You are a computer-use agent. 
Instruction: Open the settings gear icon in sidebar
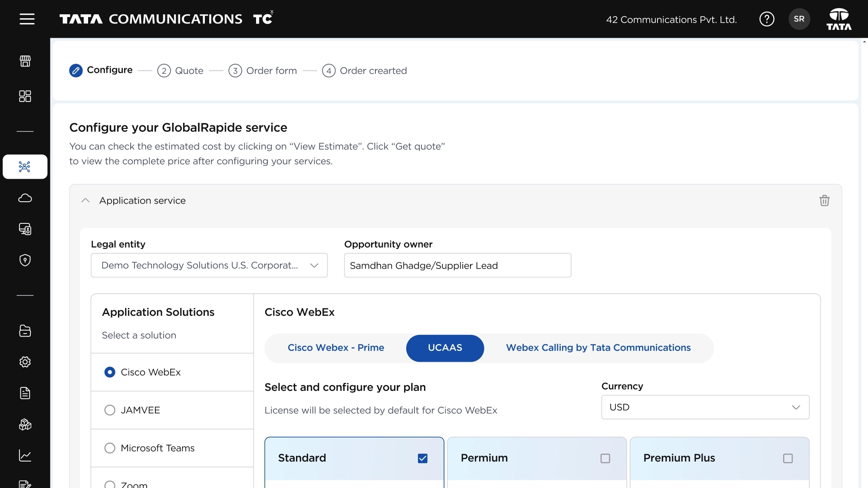click(x=25, y=362)
